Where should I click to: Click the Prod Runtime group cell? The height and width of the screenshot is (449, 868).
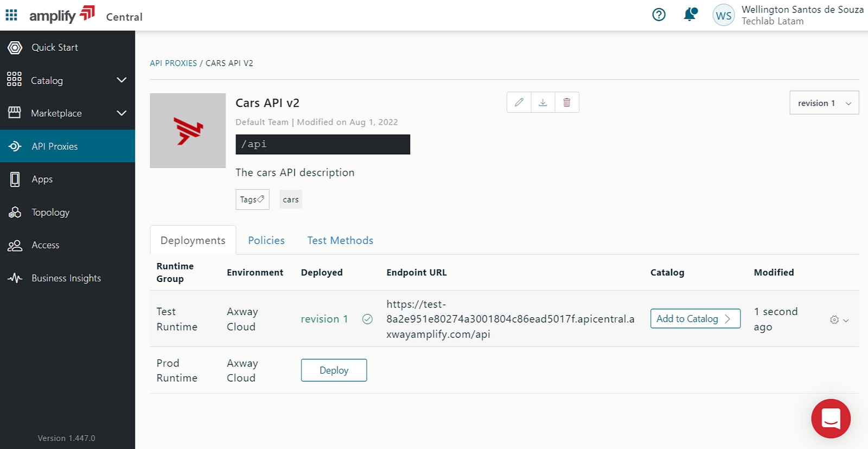[x=177, y=370]
